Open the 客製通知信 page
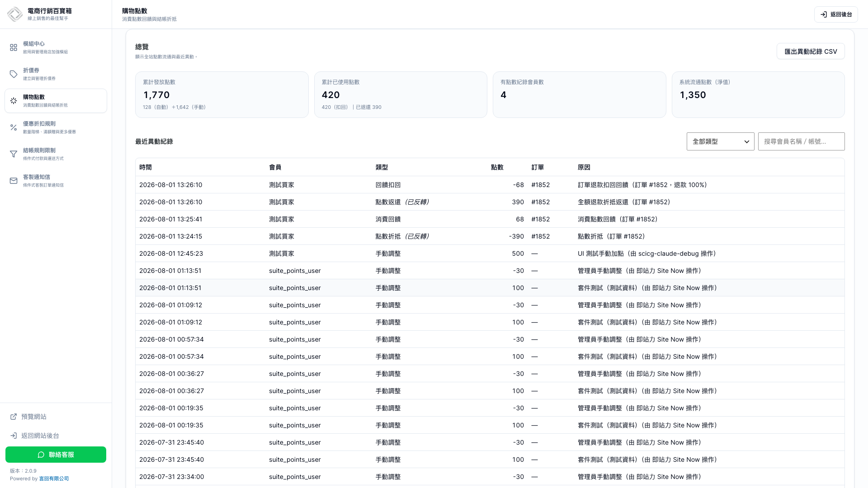Image resolution: width=868 pixels, height=488 pixels. pos(56,181)
